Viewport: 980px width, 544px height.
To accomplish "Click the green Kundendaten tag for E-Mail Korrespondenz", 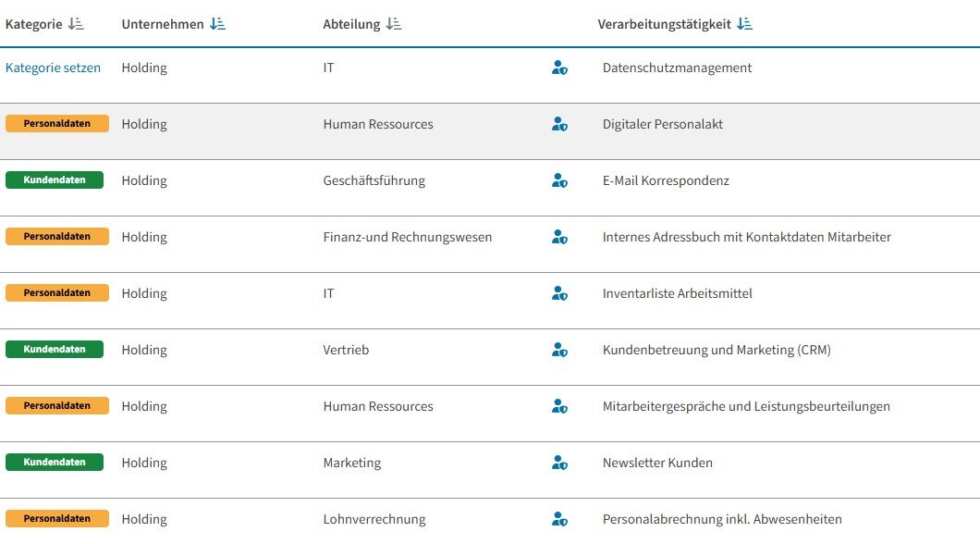I will click(x=55, y=180).
